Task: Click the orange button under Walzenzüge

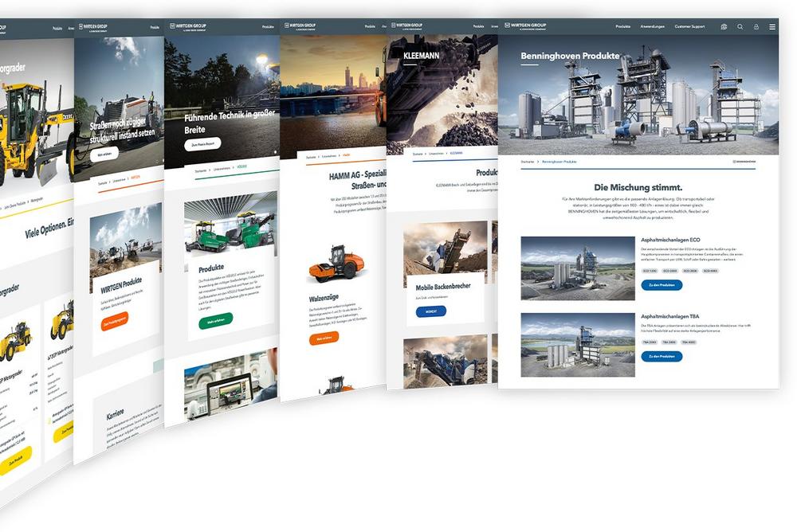Action: [324, 338]
